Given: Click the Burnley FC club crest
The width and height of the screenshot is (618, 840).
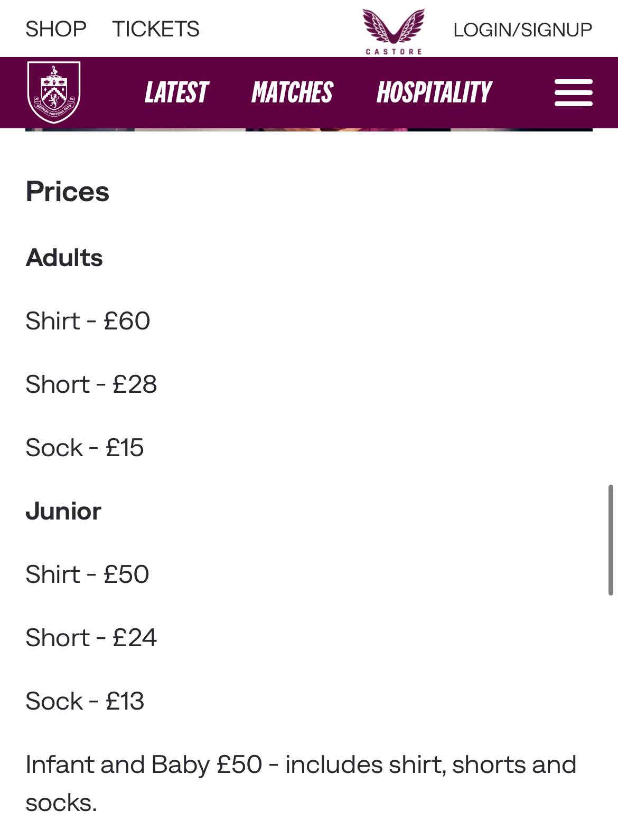Looking at the screenshot, I should pos(54,92).
